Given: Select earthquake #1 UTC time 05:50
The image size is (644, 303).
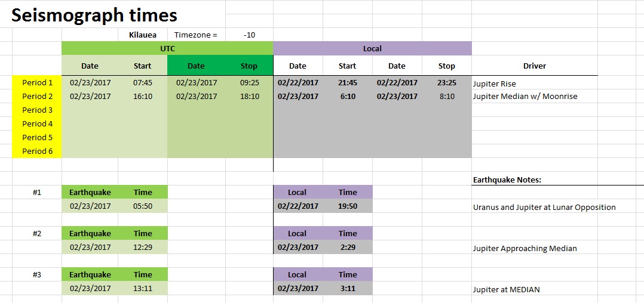Looking at the screenshot, I should (143, 206).
